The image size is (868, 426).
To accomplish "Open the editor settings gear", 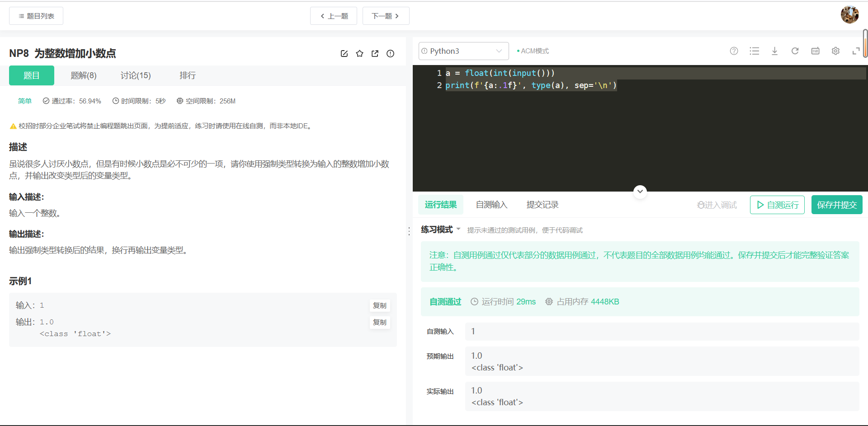I will (x=835, y=51).
